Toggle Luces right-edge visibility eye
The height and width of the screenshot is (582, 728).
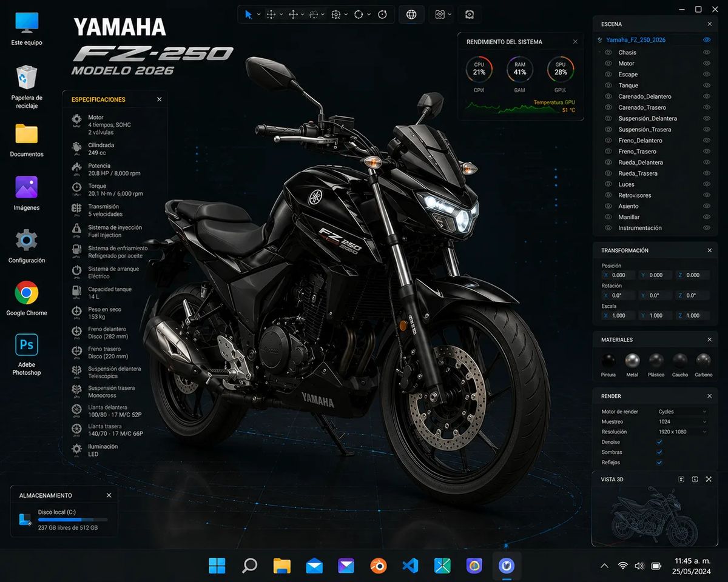(x=707, y=184)
